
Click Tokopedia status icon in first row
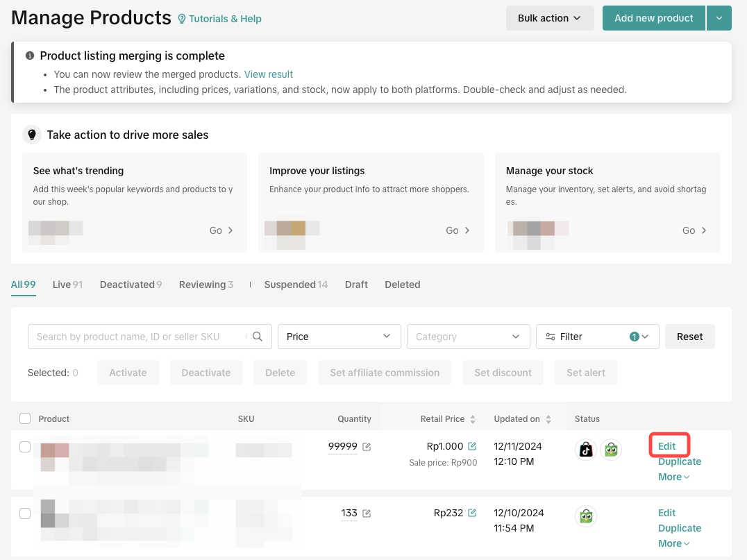click(x=611, y=450)
